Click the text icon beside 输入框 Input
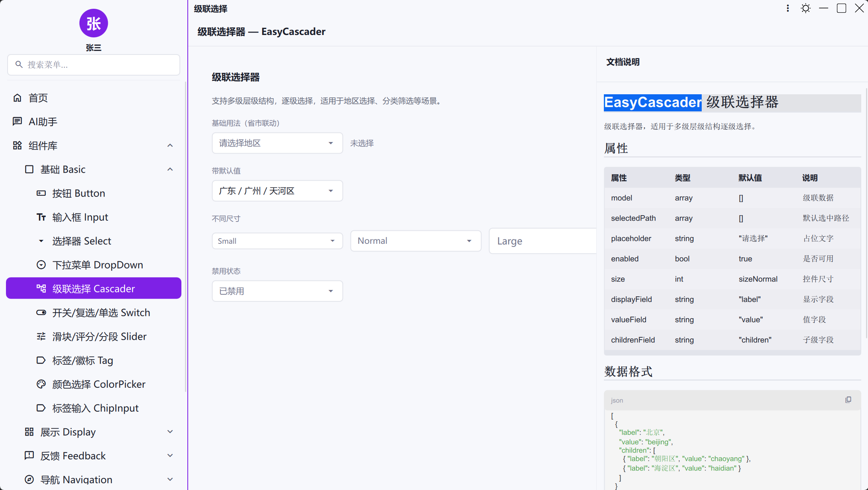 (41, 217)
